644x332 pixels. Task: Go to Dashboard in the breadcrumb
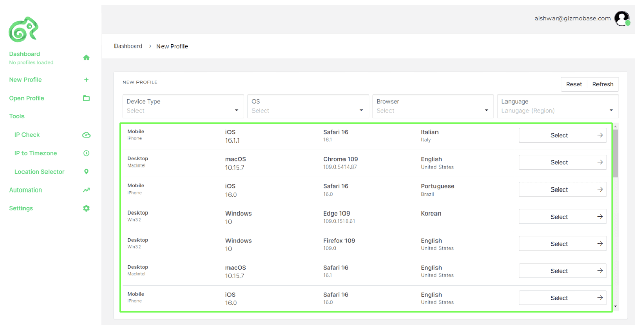pyautogui.click(x=128, y=46)
